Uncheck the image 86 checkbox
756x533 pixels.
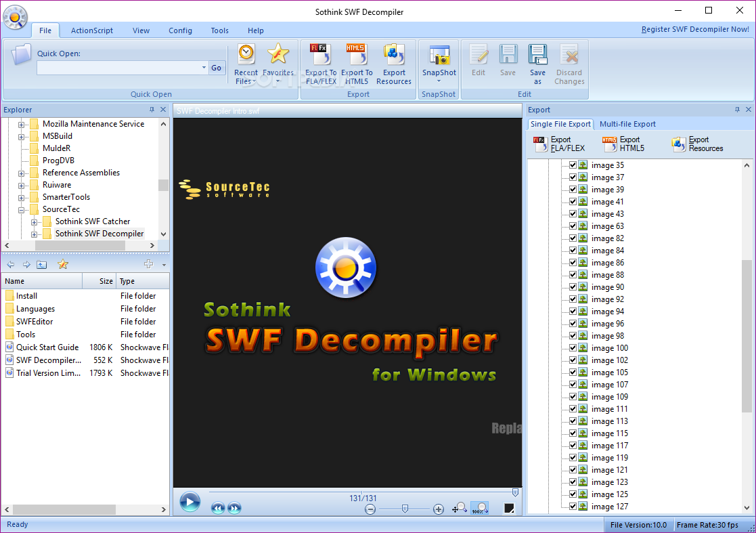point(573,262)
